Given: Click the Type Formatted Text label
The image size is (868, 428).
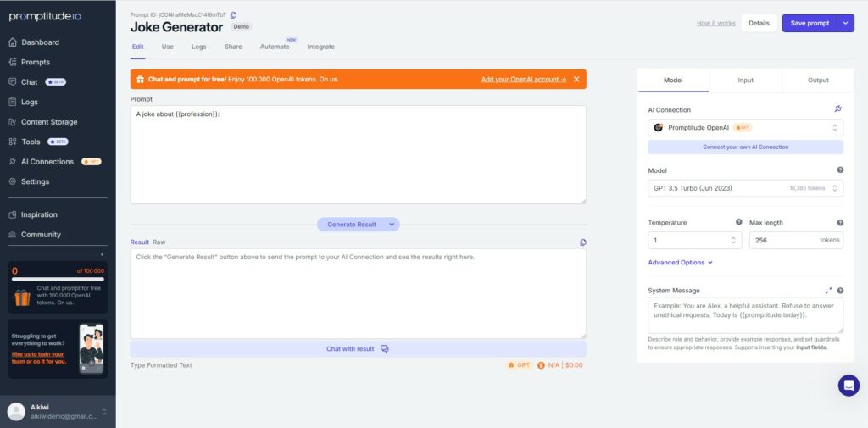Looking at the screenshot, I should [x=161, y=365].
